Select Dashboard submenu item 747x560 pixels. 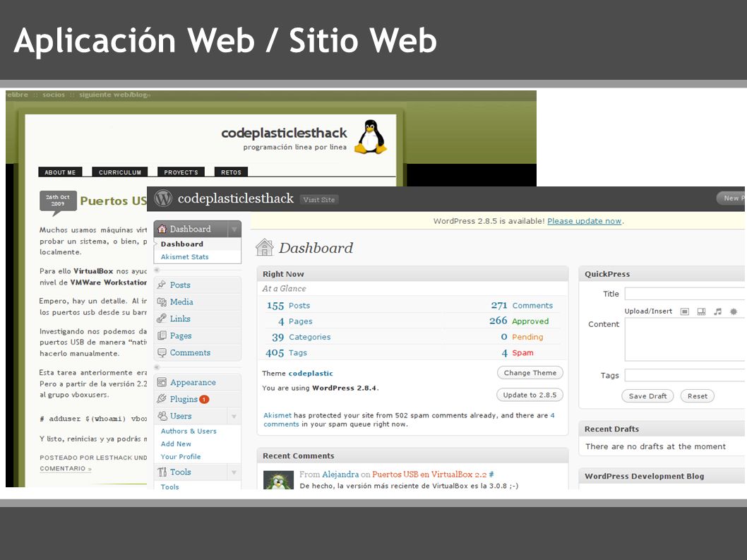pos(182,244)
